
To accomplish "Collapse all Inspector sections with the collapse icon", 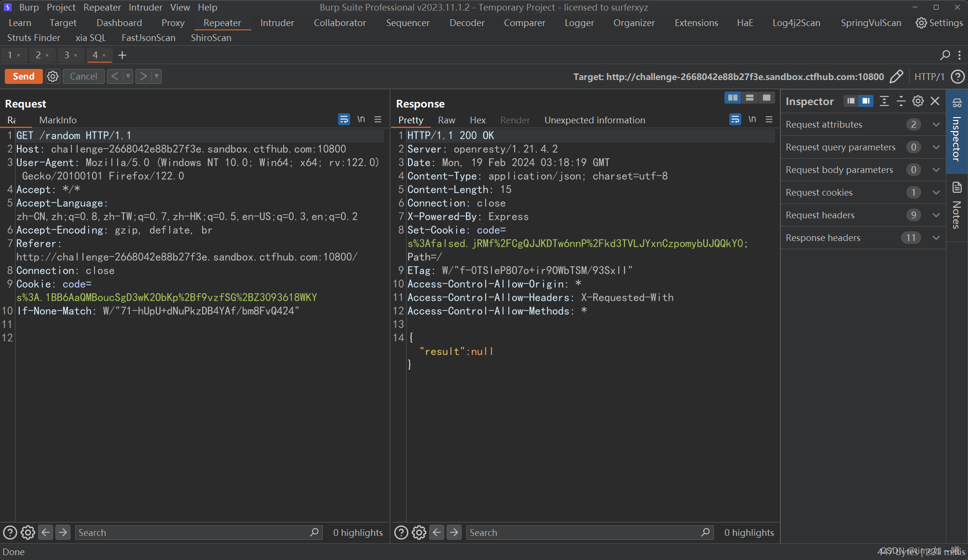I will point(901,101).
